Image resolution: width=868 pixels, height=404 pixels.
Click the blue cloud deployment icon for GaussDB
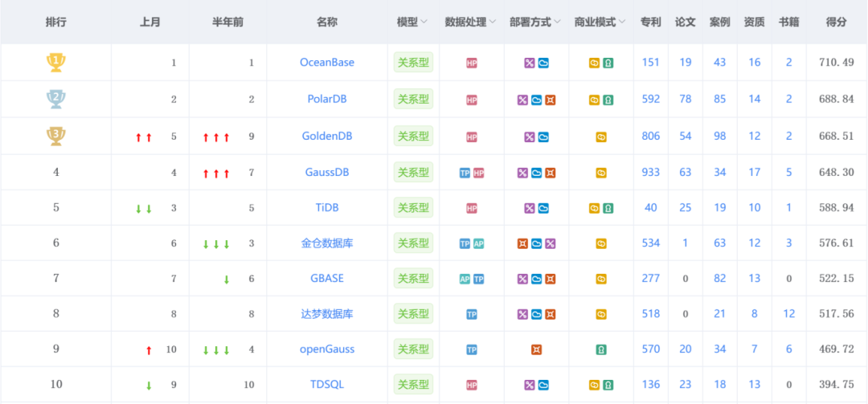[536, 173]
